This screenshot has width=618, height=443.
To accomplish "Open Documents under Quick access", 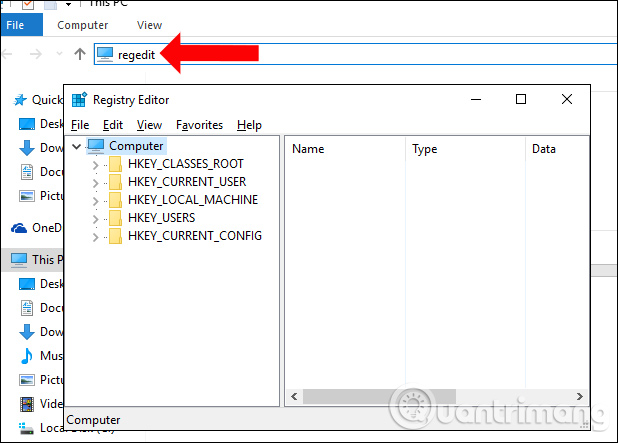I will 41,172.
